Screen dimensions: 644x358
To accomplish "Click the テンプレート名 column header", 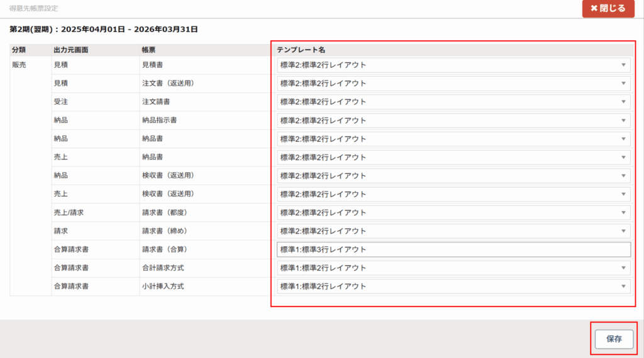I will 301,50.
